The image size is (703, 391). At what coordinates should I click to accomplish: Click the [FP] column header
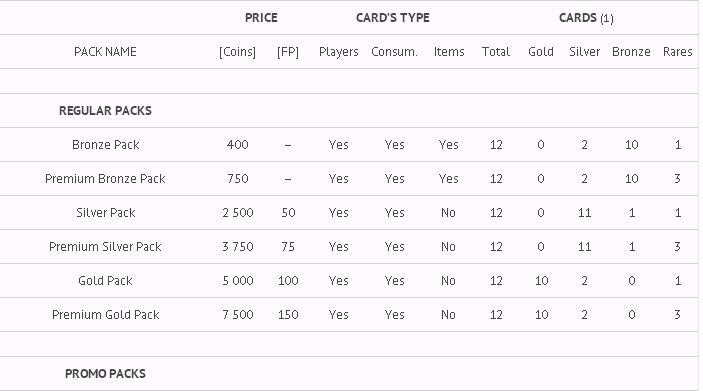pos(288,52)
